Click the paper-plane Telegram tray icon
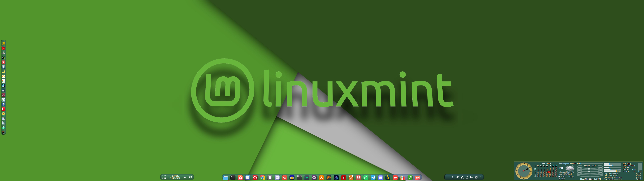The height and width of the screenshot is (181, 644). coord(457,177)
